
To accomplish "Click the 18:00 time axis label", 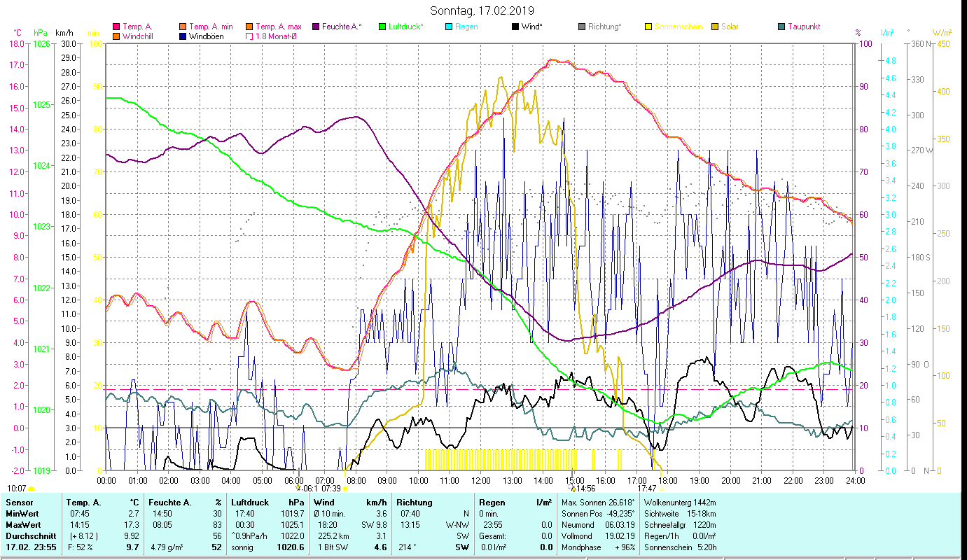I will (x=668, y=481).
